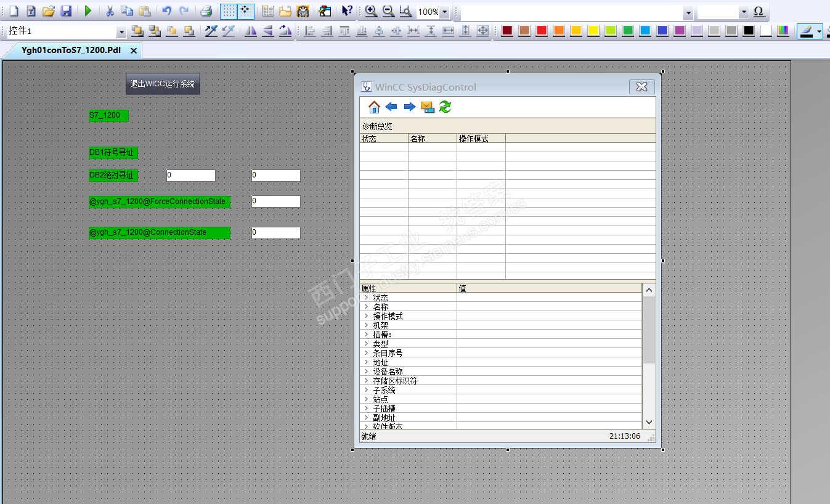Open the arrow beside the paintbrush color tool
830x504 pixels.
tap(819, 31)
